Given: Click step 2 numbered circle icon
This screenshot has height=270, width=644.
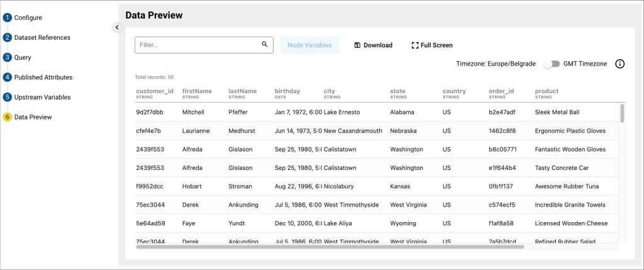Looking at the screenshot, I should coord(8,38).
